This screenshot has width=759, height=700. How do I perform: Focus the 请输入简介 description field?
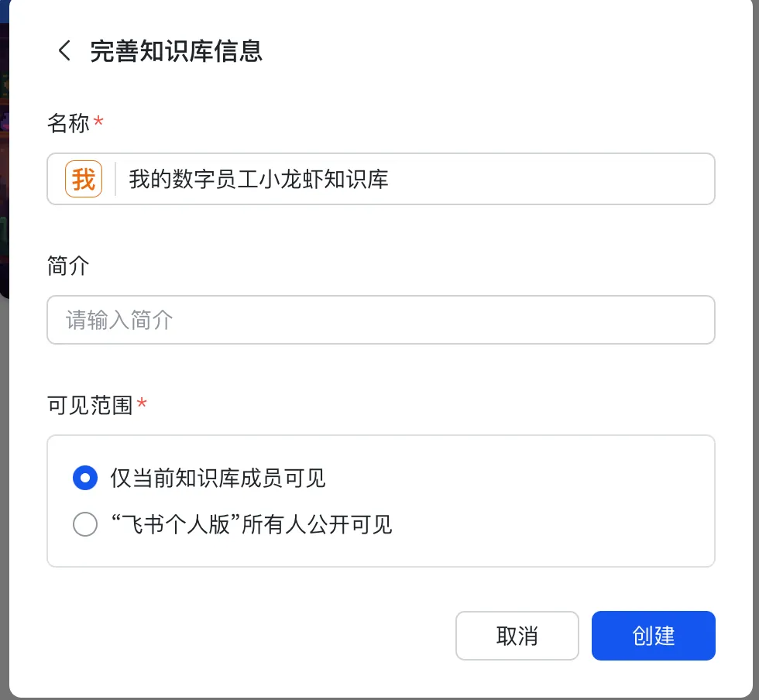380,320
